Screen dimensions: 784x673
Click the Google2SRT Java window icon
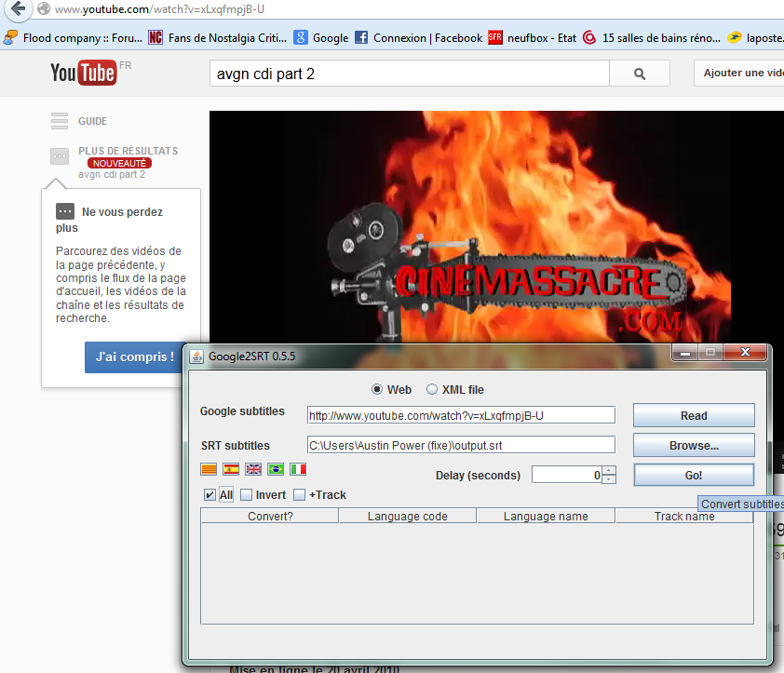point(197,357)
